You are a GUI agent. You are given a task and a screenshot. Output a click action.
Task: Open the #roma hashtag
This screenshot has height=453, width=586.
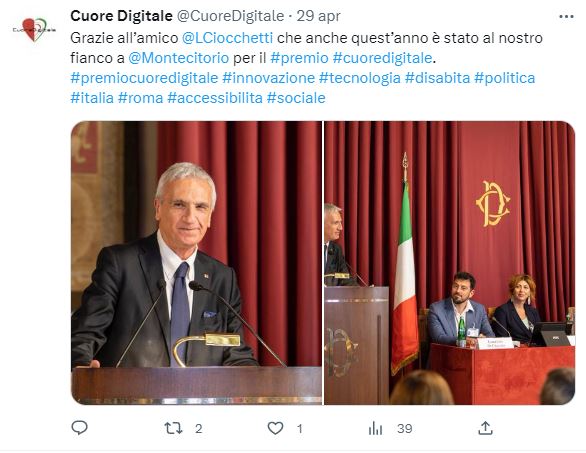141,98
